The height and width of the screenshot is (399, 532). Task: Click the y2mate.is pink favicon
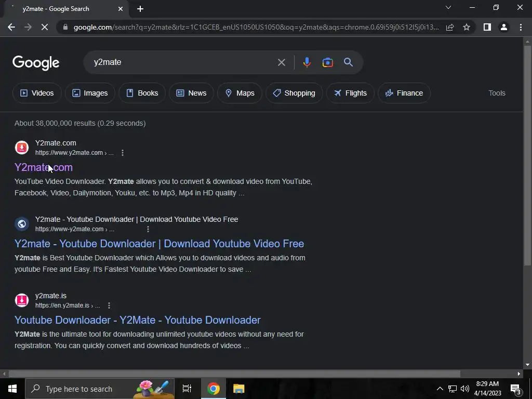click(22, 300)
